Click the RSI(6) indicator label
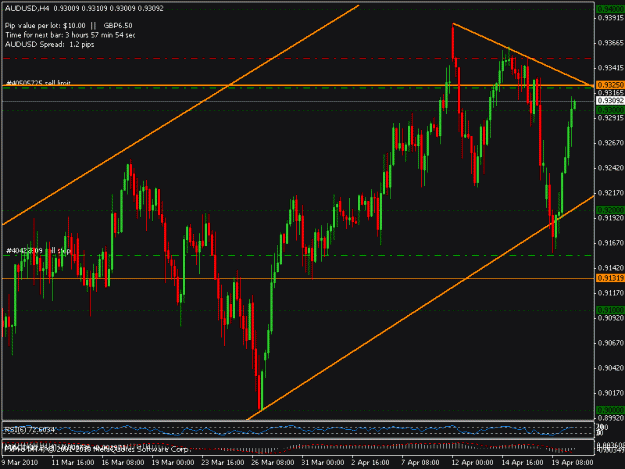Viewport: 625px width, 469px height. (29, 430)
